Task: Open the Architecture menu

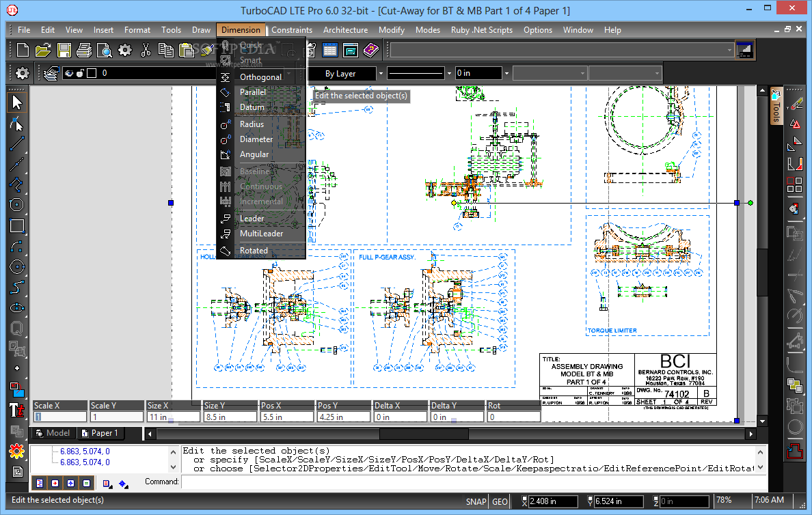Action: coord(345,30)
